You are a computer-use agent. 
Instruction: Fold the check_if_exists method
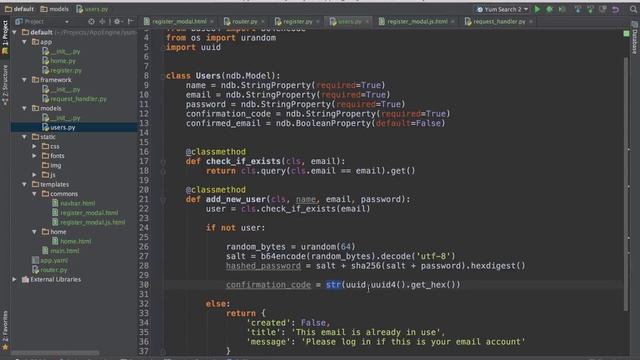[x=162, y=162]
